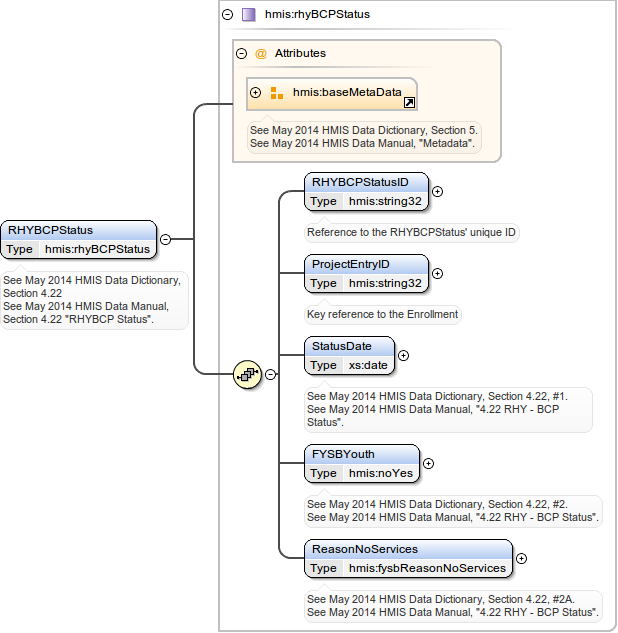
Task: Expand the RHYBCPStatusID element
Action: click(437, 191)
